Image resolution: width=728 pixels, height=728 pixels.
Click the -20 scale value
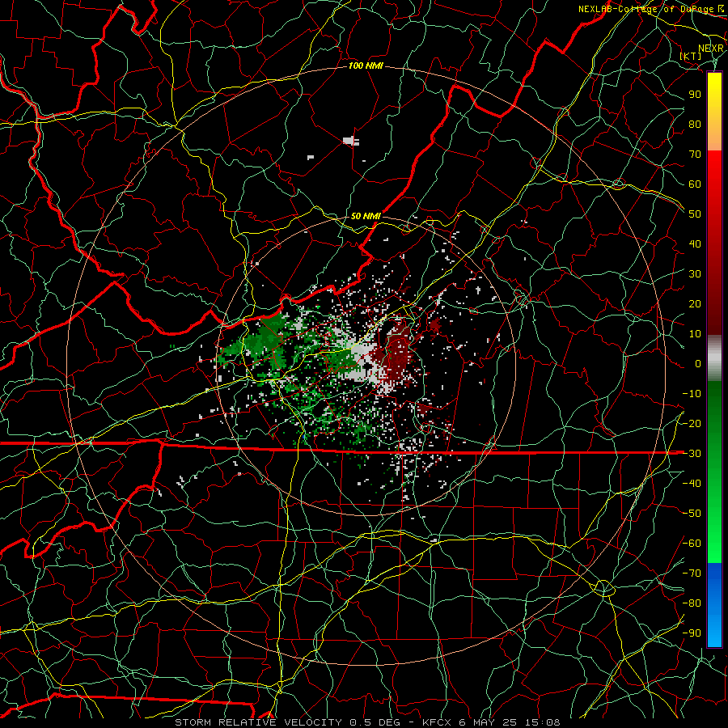click(692, 423)
